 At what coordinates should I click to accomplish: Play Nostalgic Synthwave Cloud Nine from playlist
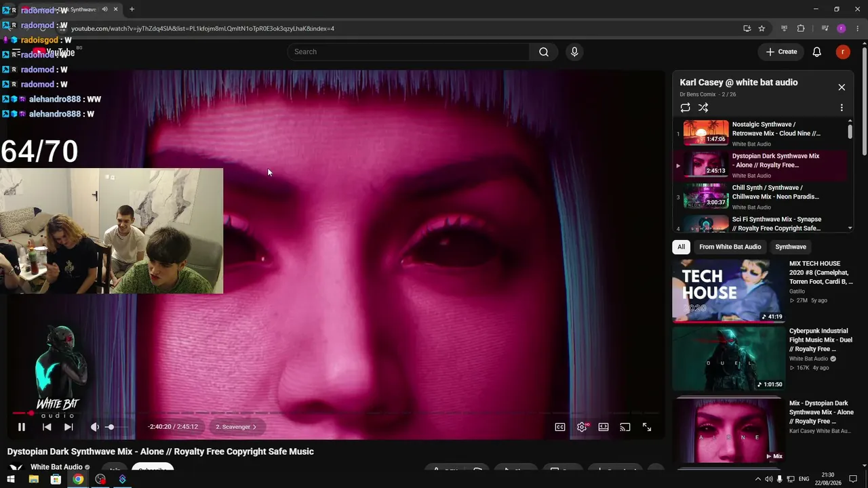tap(760, 134)
